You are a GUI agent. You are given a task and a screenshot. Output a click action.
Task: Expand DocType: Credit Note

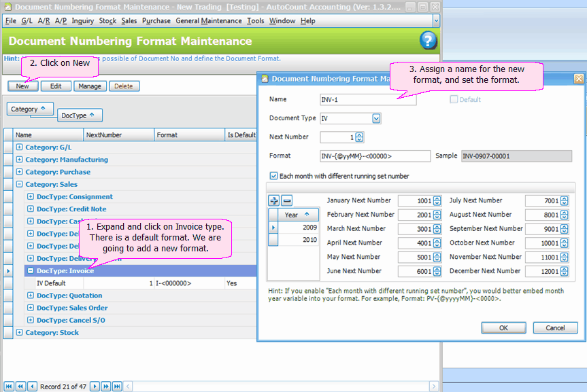pyautogui.click(x=31, y=209)
